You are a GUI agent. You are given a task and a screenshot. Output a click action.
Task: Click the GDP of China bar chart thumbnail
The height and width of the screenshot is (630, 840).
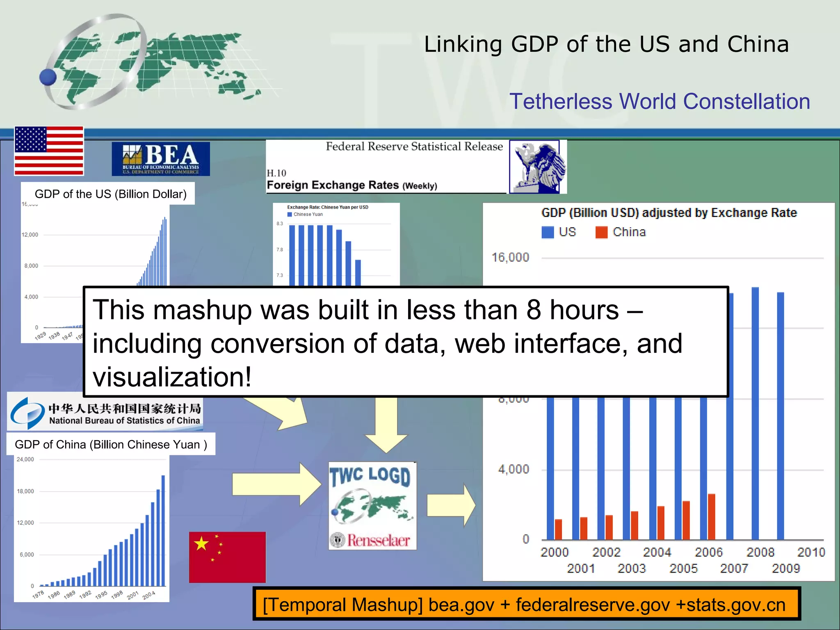(x=92, y=528)
